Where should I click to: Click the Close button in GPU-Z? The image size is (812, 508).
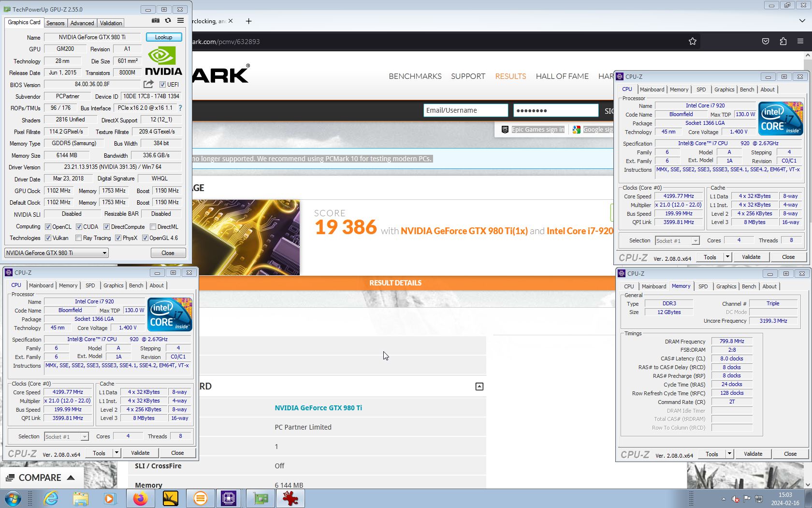coord(168,253)
